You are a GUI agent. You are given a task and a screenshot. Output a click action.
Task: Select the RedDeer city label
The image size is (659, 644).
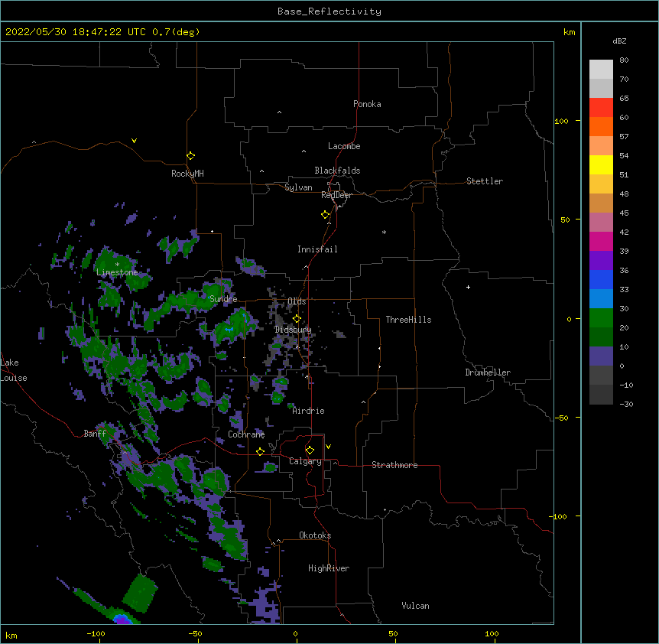point(336,195)
